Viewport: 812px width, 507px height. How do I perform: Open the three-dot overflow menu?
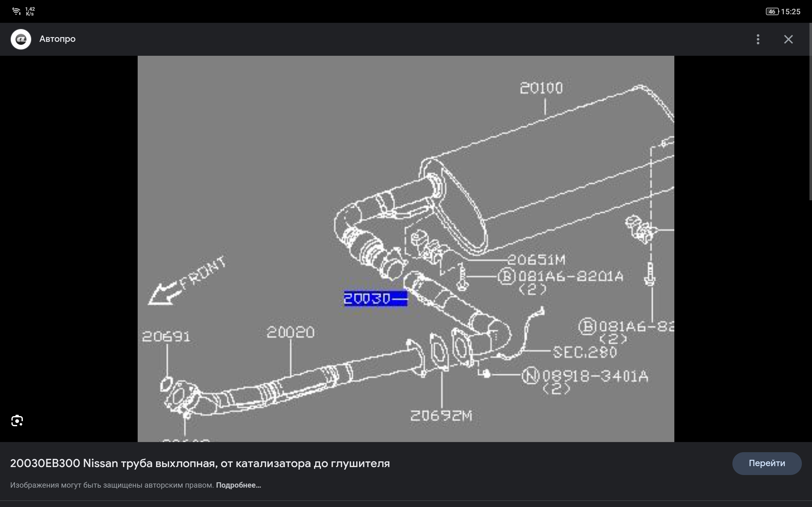coord(758,39)
